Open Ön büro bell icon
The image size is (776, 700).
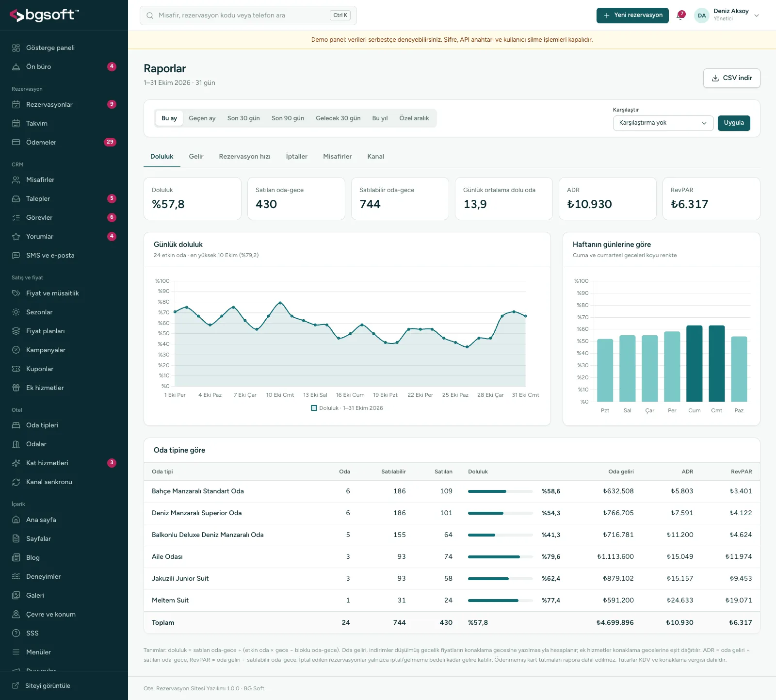coord(16,67)
